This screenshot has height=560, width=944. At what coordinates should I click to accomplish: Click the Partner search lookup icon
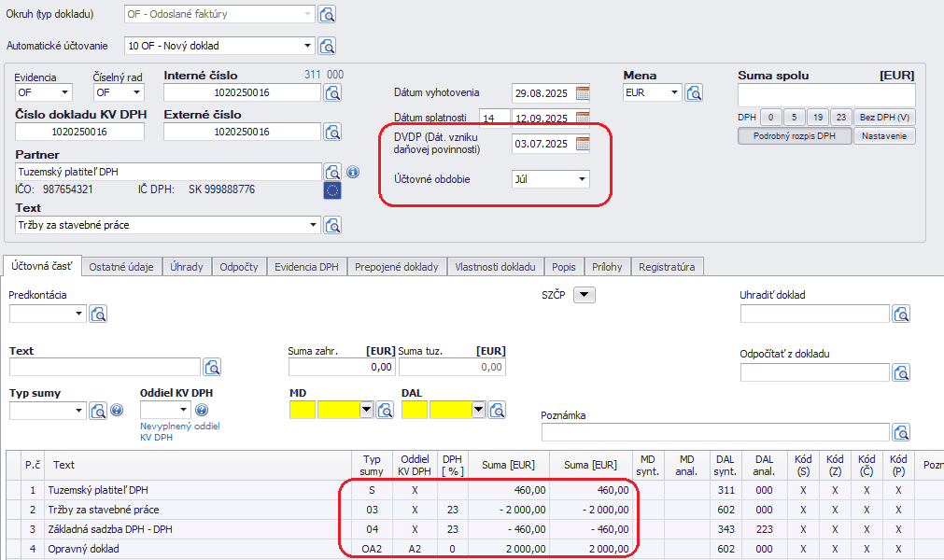[332, 172]
